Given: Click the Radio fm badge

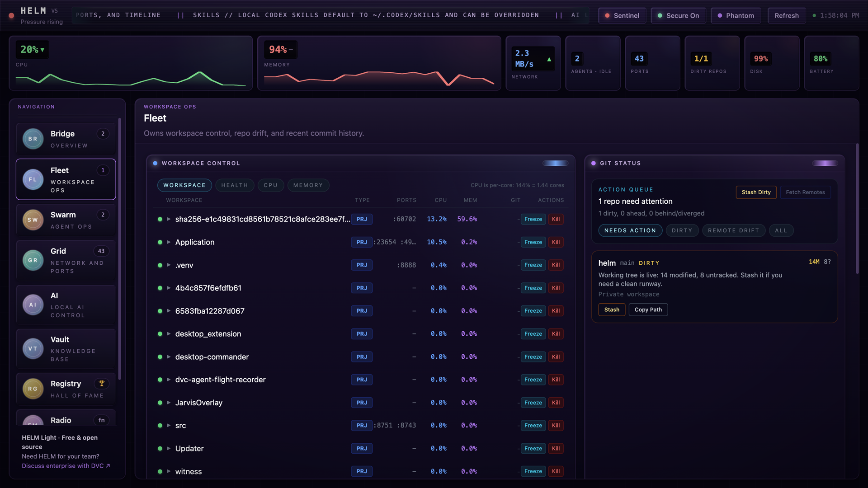Looking at the screenshot, I should click(102, 420).
